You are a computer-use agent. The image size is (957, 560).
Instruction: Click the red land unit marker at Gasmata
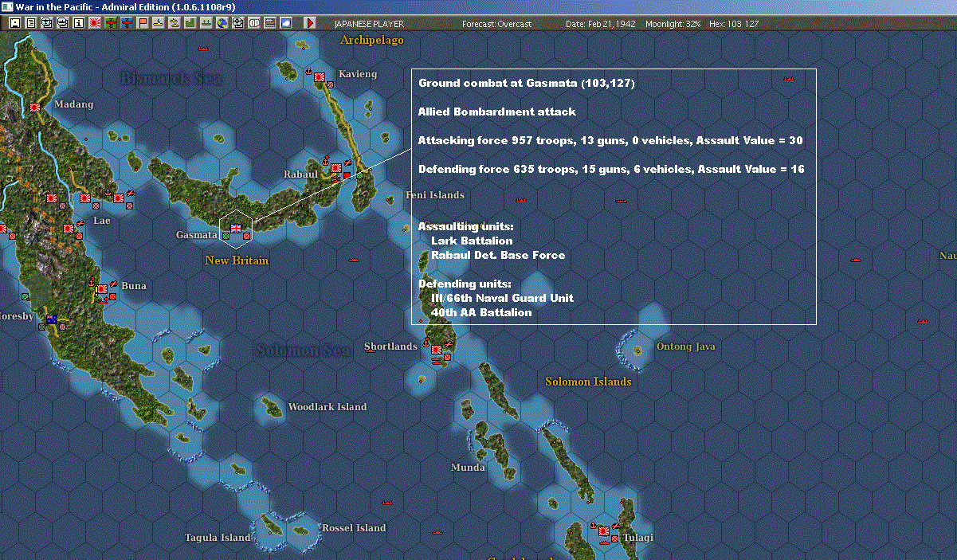(x=246, y=236)
